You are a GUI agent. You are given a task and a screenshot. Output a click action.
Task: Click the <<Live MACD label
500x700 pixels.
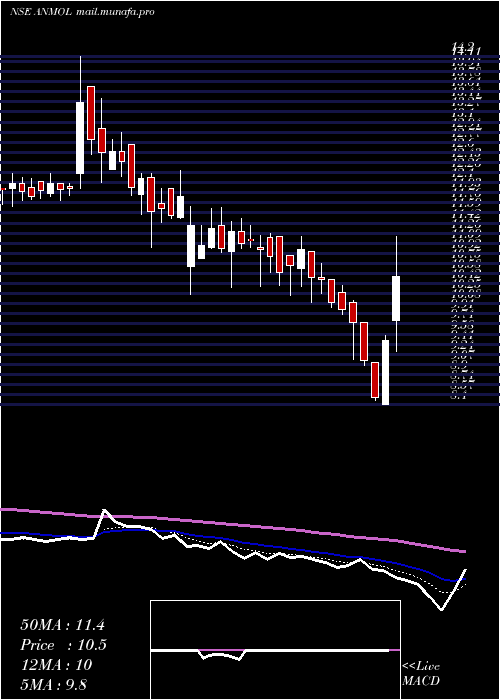(421, 673)
